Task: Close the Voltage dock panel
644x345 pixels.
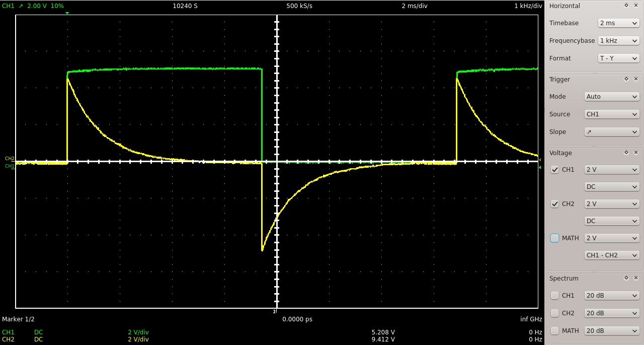Action: click(x=636, y=153)
